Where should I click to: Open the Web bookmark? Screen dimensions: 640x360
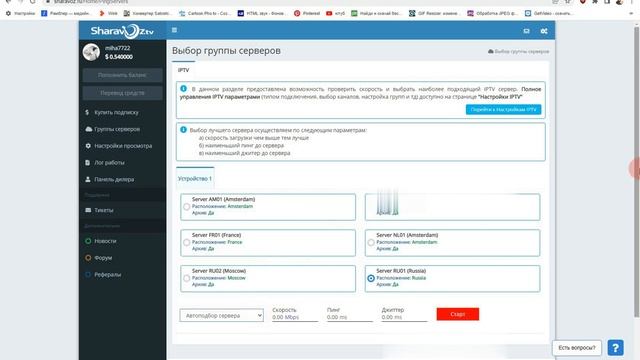point(109,13)
